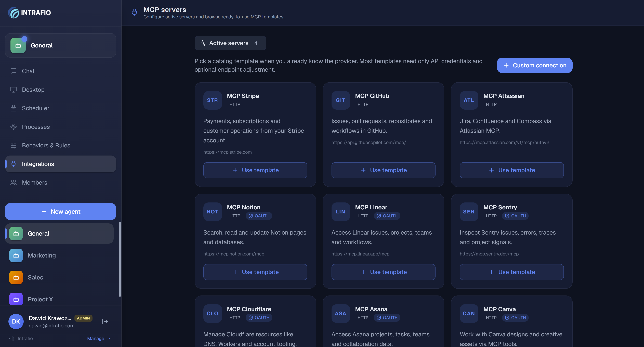
Task: Open Processes in the sidebar
Action: coord(60,127)
